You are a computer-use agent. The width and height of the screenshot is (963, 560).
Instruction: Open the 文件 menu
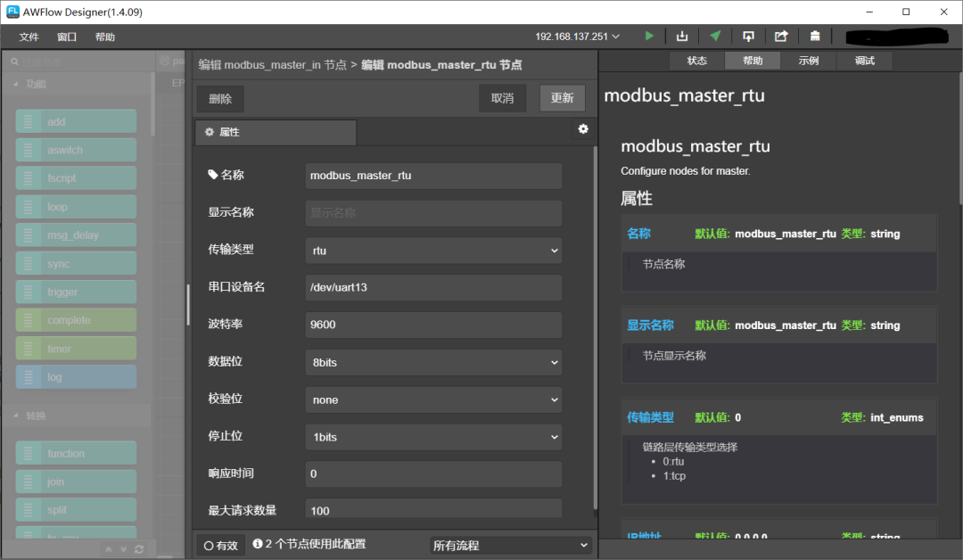(28, 37)
